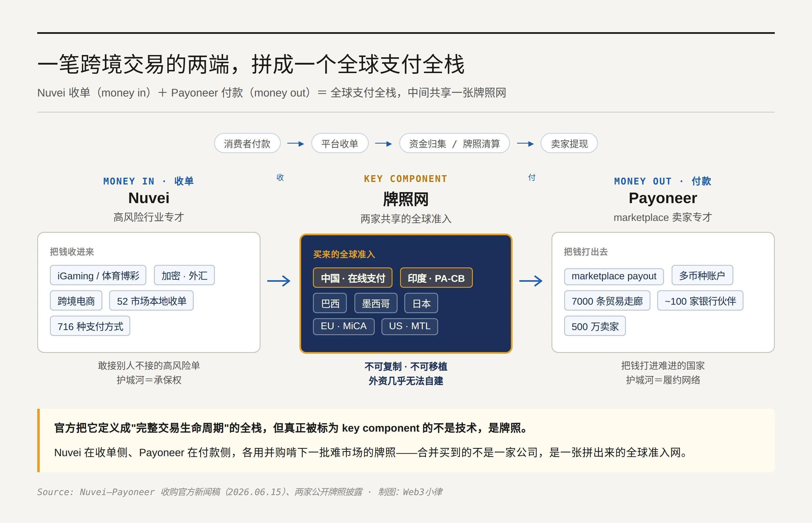Click the 牌照网 heading

tap(406, 199)
